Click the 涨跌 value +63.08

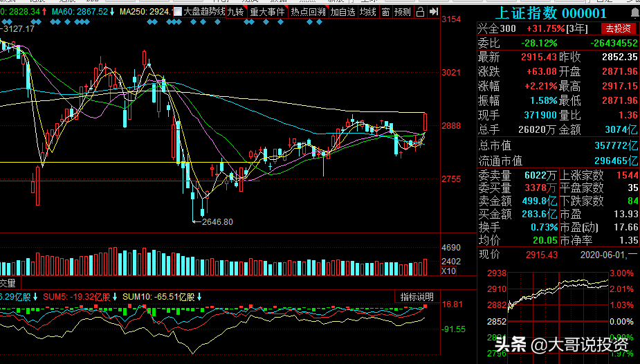click(x=542, y=72)
